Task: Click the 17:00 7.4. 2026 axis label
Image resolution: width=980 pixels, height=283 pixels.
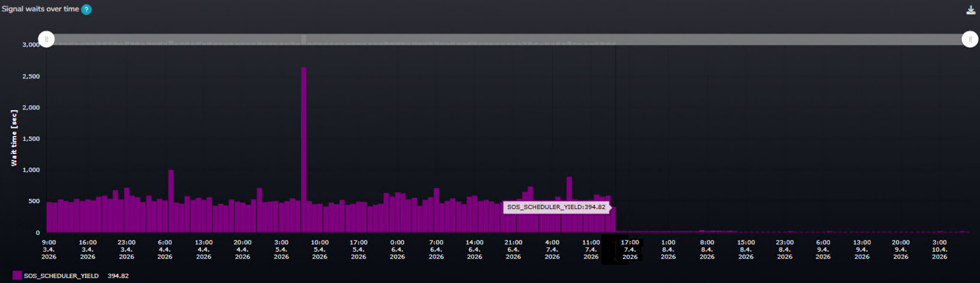Action: [630, 249]
